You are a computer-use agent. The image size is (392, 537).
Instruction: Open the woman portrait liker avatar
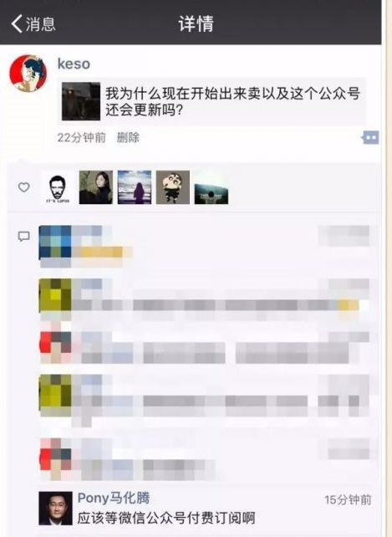pyautogui.click(x=96, y=187)
